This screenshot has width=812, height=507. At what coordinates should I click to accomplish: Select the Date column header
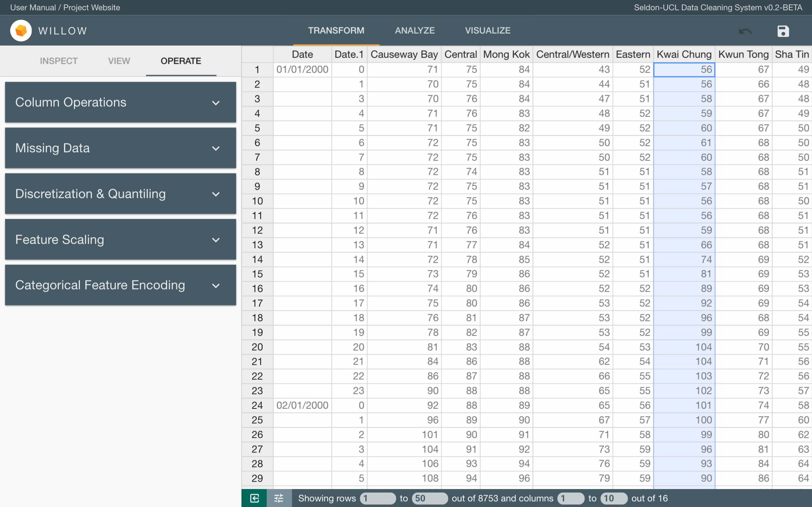pyautogui.click(x=302, y=54)
